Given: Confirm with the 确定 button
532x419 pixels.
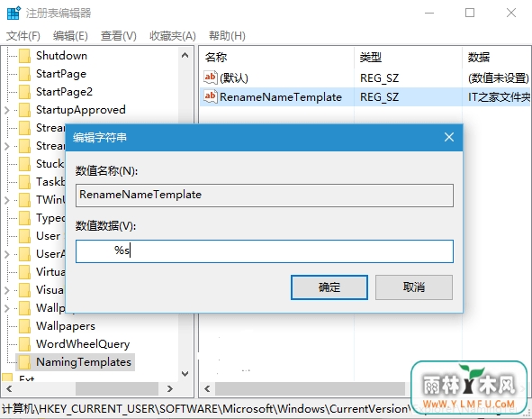Looking at the screenshot, I should 329,287.
